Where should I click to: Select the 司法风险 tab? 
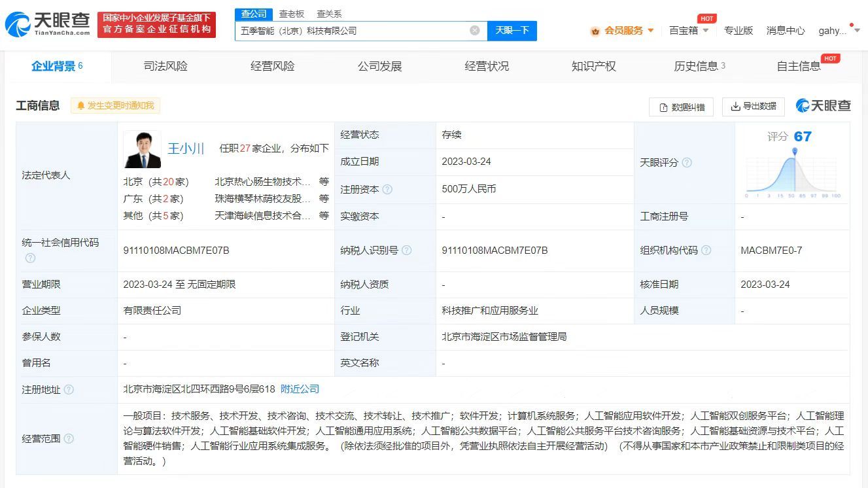pyautogui.click(x=165, y=66)
